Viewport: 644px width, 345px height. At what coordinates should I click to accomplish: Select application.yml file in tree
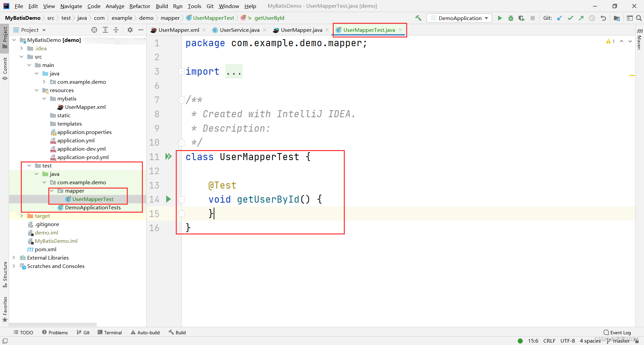(x=76, y=140)
